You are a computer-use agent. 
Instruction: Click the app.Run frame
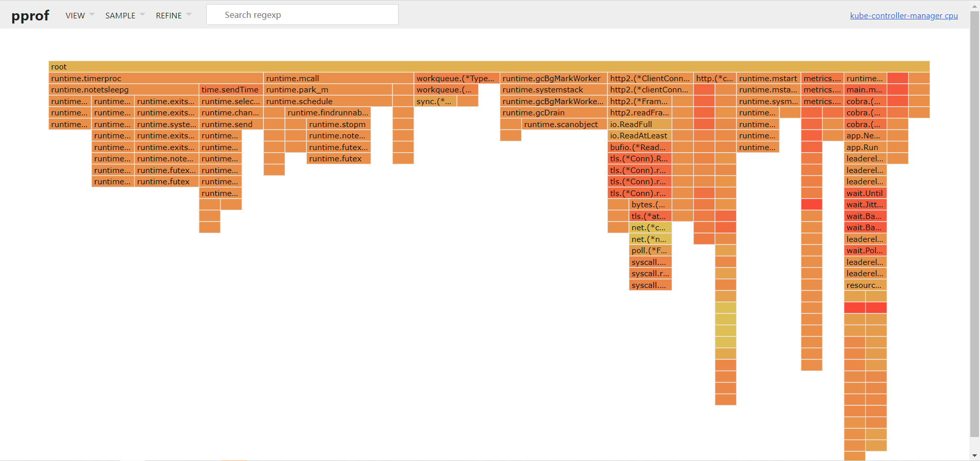point(865,147)
